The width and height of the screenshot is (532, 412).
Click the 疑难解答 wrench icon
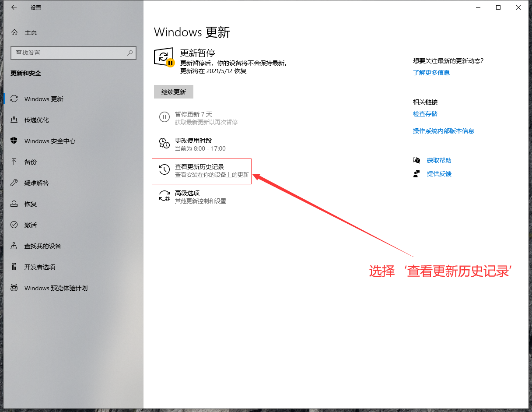(x=14, y=183)
